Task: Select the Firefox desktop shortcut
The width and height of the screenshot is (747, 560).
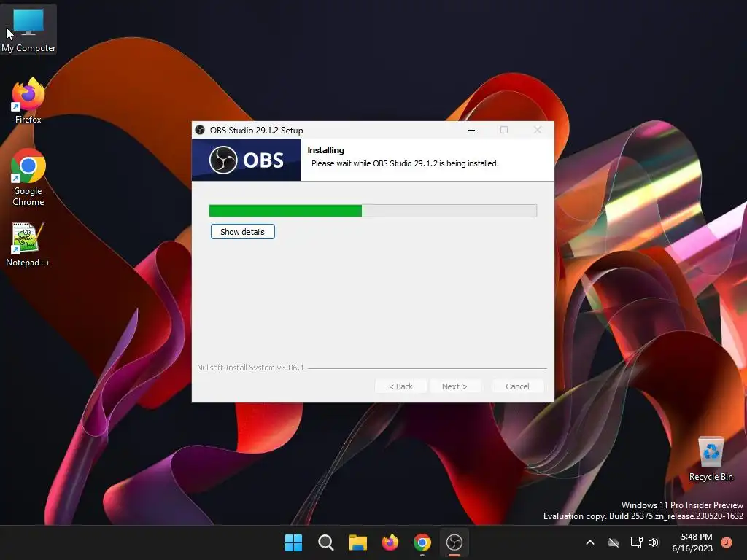Action: pos(28,101)
